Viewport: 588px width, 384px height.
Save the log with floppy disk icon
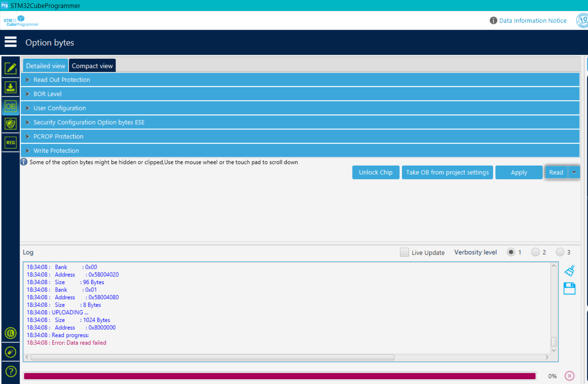[569, 288]
